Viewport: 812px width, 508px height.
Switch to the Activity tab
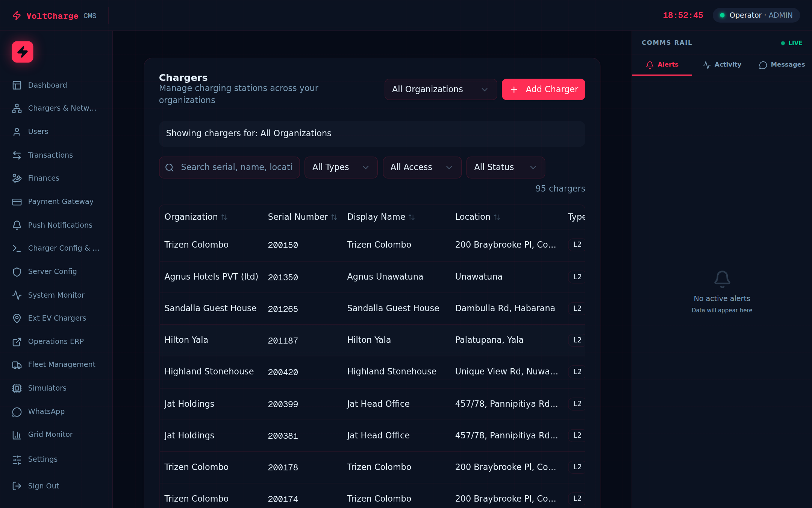pos(722,65)
